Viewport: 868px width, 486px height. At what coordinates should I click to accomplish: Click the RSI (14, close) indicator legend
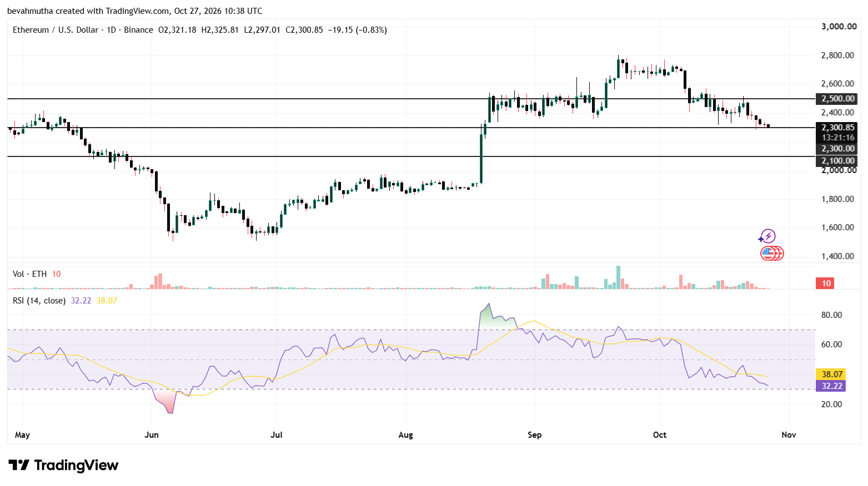coord(39,301)
